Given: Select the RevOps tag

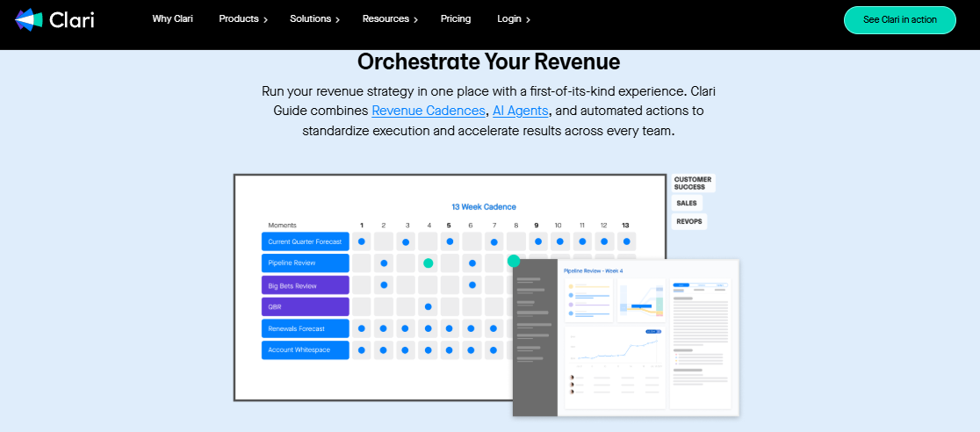Looking at the screenshot, I should [x=688, y=221].
